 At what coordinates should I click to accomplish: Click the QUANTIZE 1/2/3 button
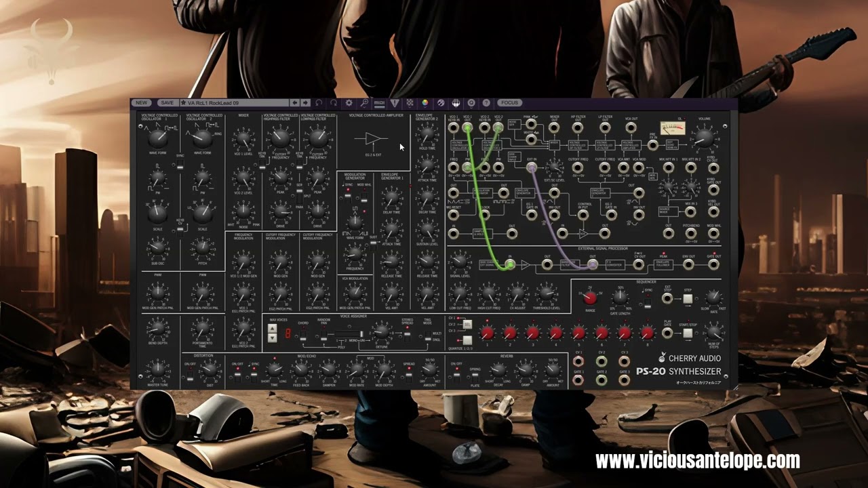click(x=467, y=340)
